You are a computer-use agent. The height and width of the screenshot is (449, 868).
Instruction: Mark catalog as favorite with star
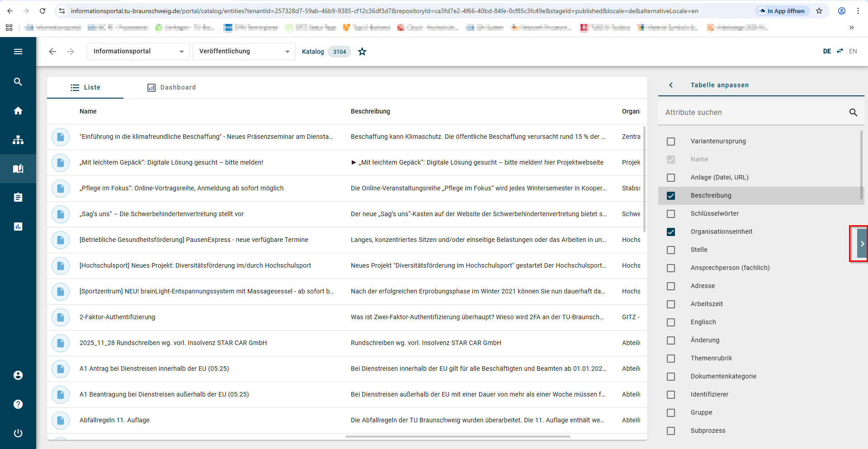(362, 52)
